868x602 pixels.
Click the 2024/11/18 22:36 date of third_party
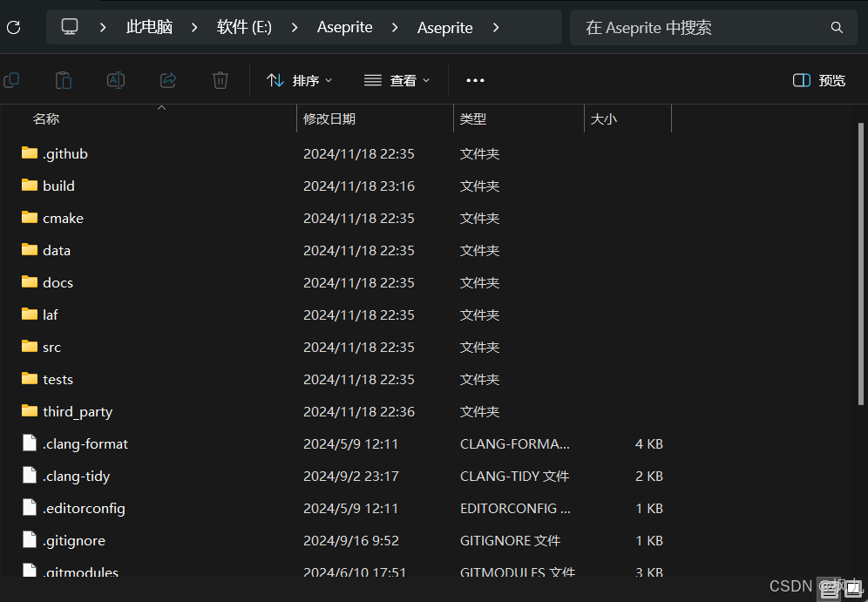pyautogui.click(x=359, y=412)
